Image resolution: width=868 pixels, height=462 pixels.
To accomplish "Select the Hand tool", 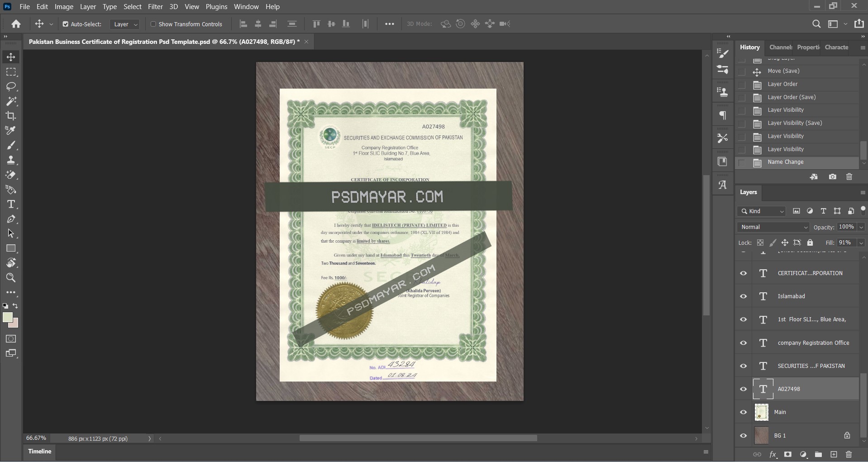I will [11, 263].
